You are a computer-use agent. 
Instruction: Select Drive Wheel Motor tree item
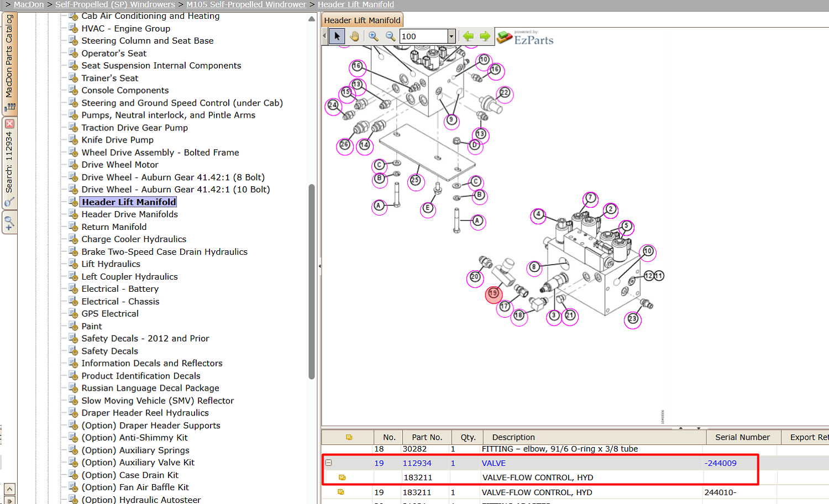click(120, 165)
